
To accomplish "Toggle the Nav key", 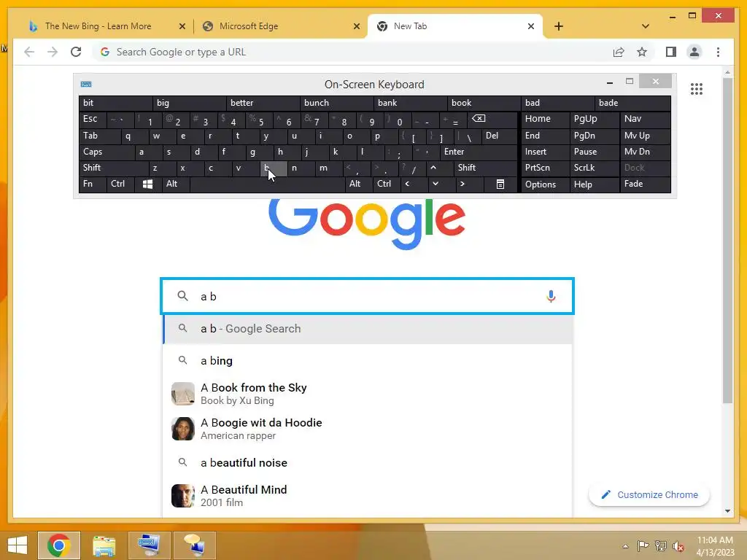I will coord(645,119).
